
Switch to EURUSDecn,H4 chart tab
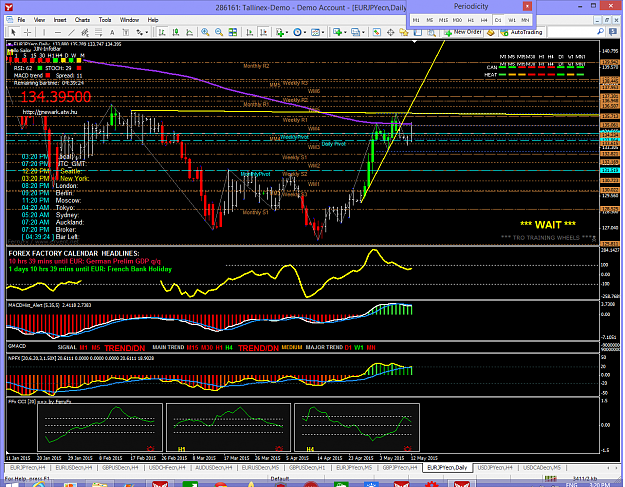point(73,467)
